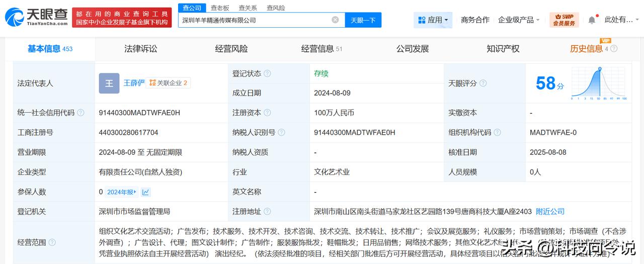Click business term 2024-08-09 至 无固定期限
Screen dimensions: 644x264
(140, 152)
